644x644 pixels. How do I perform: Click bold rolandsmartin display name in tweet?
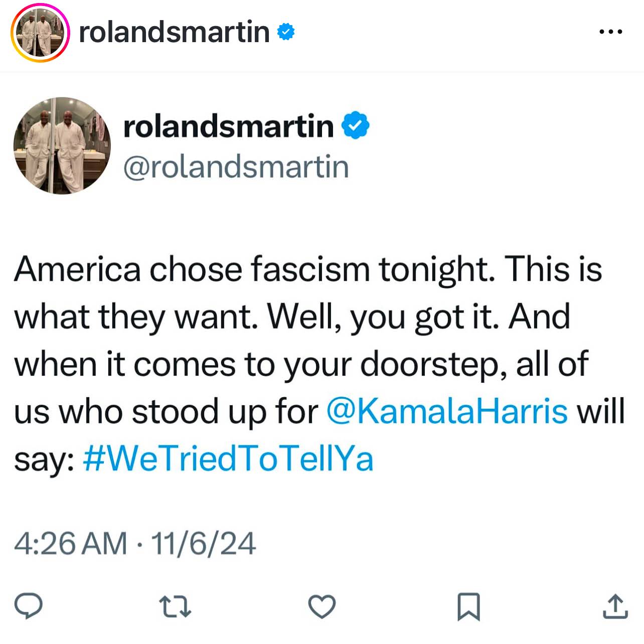[228, 125]
